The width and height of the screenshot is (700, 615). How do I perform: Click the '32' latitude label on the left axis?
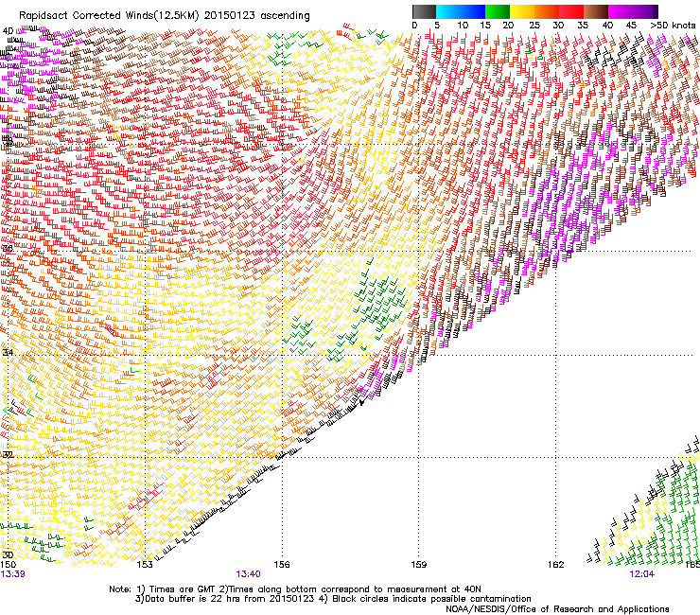coord(8,455)
